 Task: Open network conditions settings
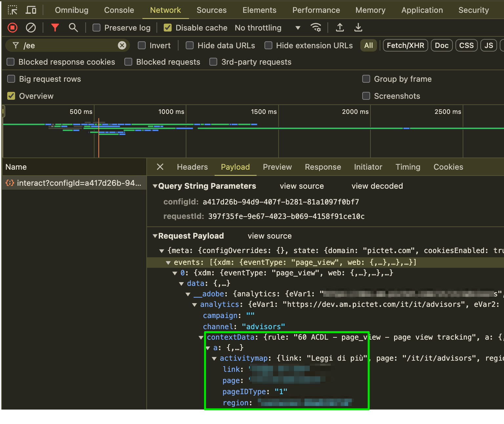click(316, 28)
